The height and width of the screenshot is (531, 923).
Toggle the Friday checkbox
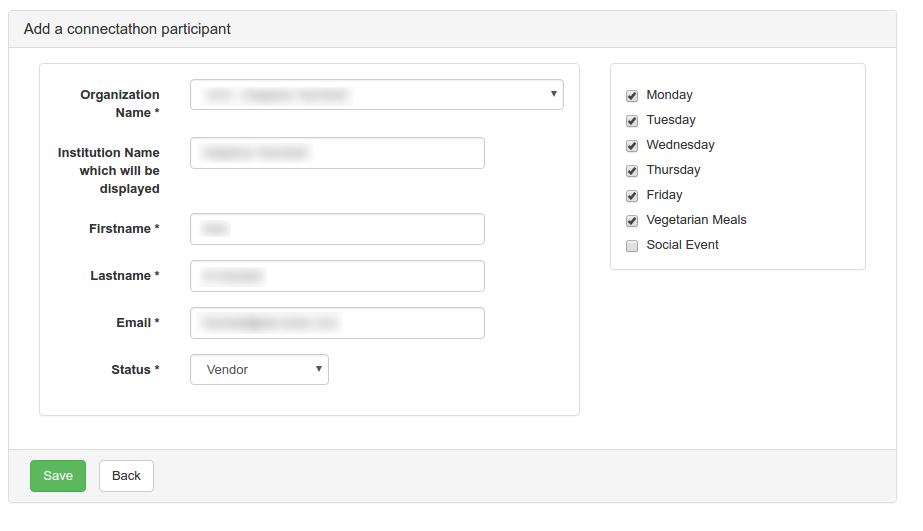pyautogui.click(x=632, y=196)
